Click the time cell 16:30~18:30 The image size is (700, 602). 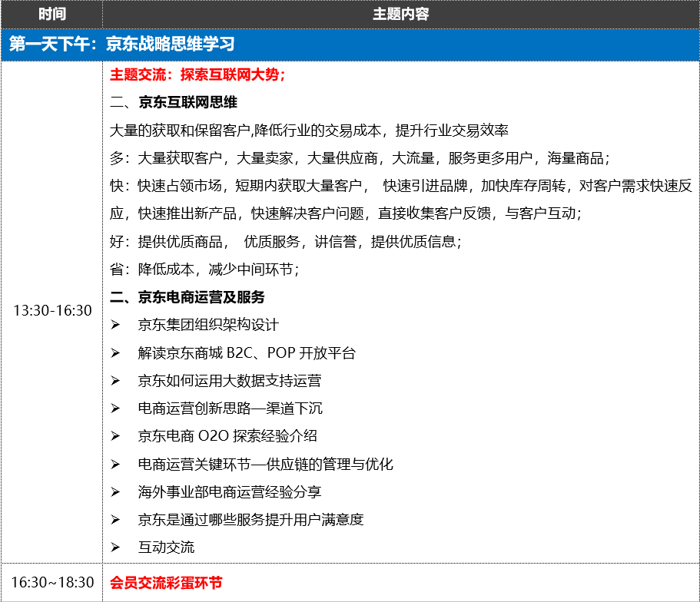pyautogui.click(x=52, y=582)
